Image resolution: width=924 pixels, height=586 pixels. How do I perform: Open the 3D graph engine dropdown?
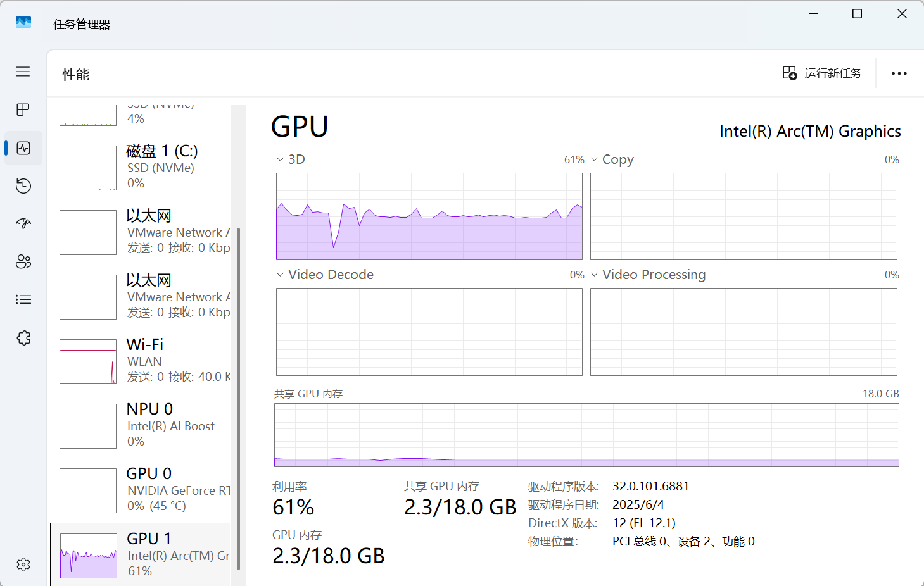coord(280,159)
